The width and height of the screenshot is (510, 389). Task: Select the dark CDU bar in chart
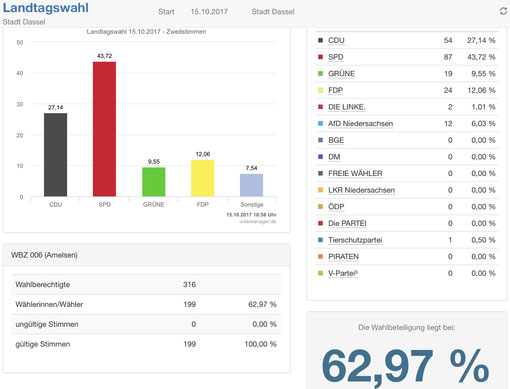(55, 155)
